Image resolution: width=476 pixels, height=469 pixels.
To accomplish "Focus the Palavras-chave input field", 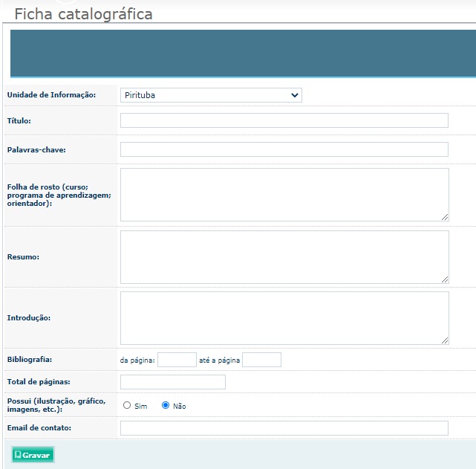I will point(284,149).
